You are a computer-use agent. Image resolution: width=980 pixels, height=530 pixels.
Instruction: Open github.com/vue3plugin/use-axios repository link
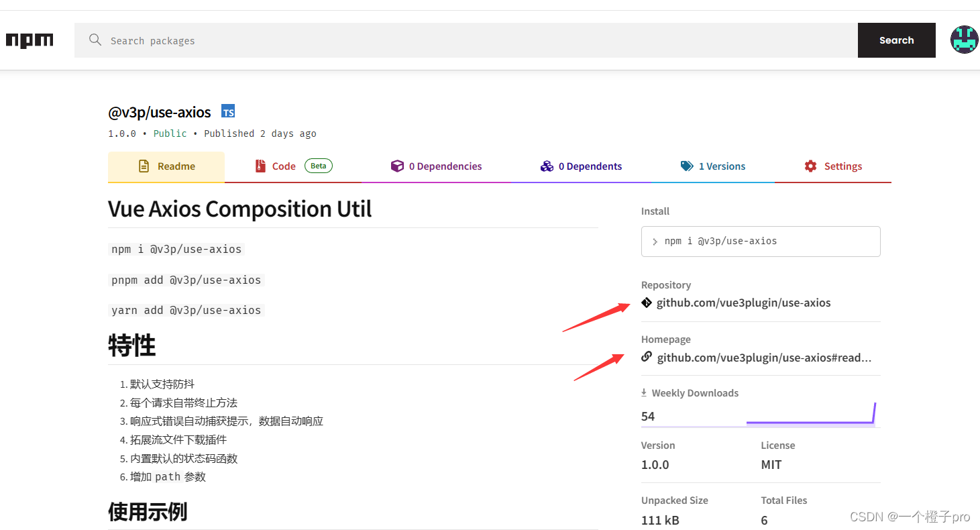[743, 303]
